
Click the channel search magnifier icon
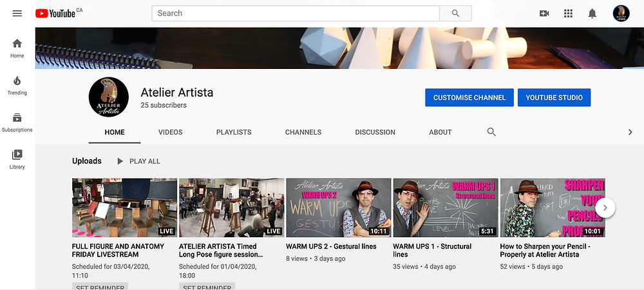click(491, 132)
